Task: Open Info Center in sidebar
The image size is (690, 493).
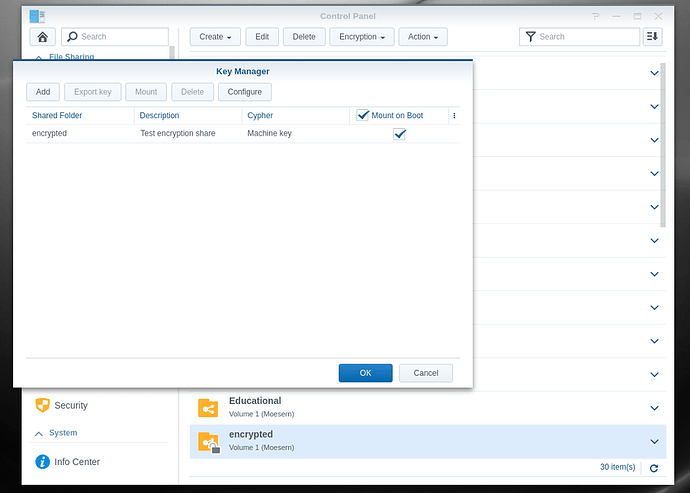Action: [77, 462]
